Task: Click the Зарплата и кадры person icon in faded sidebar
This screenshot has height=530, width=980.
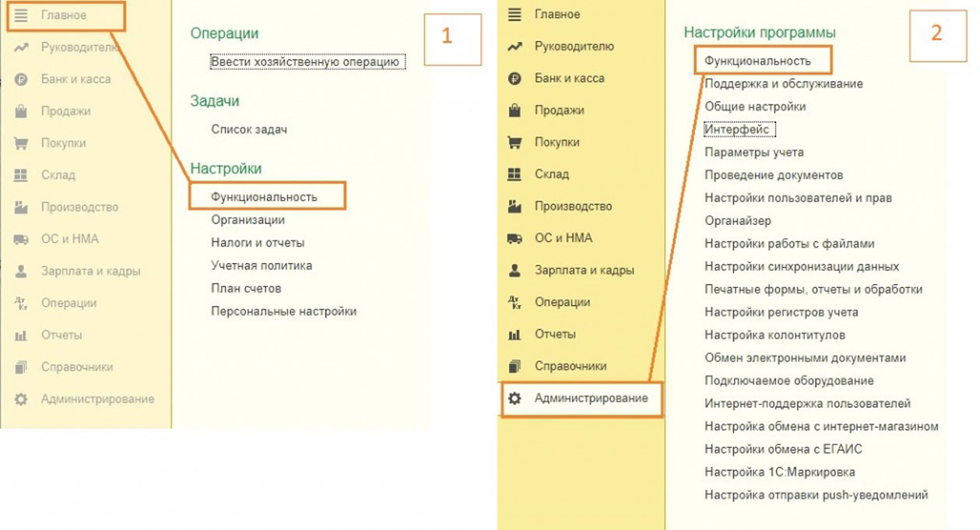Action: tap(22, 272)
